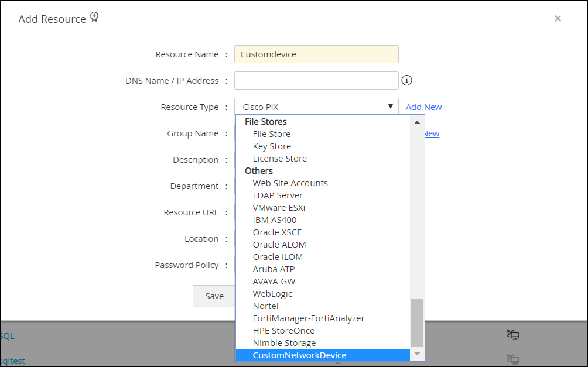This screenshot has height=367, width=588.
Task: Click the Add New resource type link
Action: click(423, 107)
